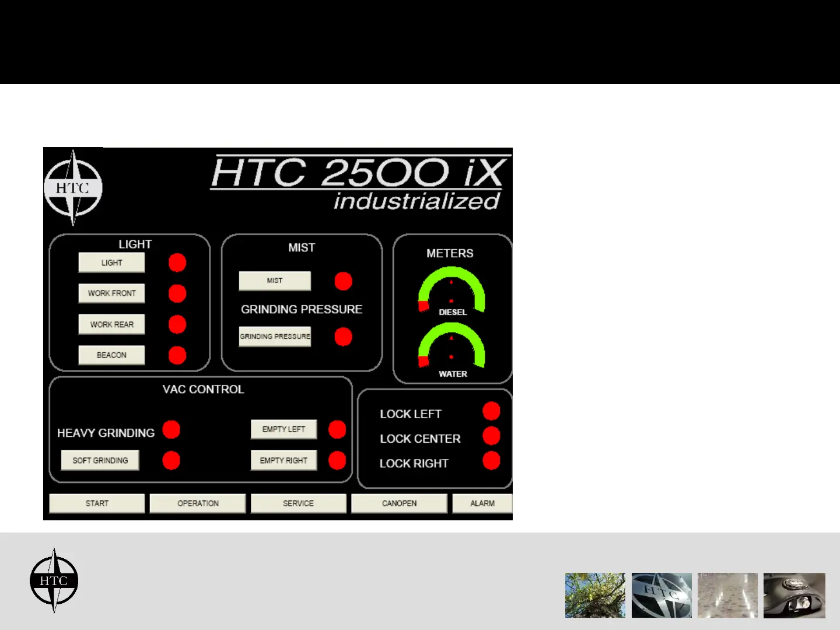The height and width of the screenshot is (630, 840).
Task: Open the START page
Action: 97,503
